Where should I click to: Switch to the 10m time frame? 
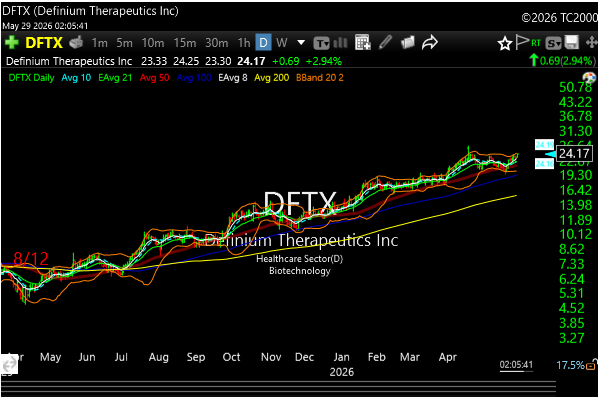[x=153, y=43]
